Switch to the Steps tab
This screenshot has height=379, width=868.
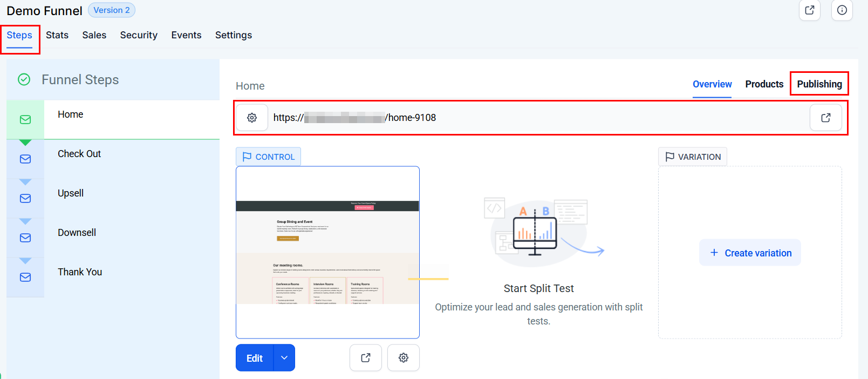pos(19,35)
